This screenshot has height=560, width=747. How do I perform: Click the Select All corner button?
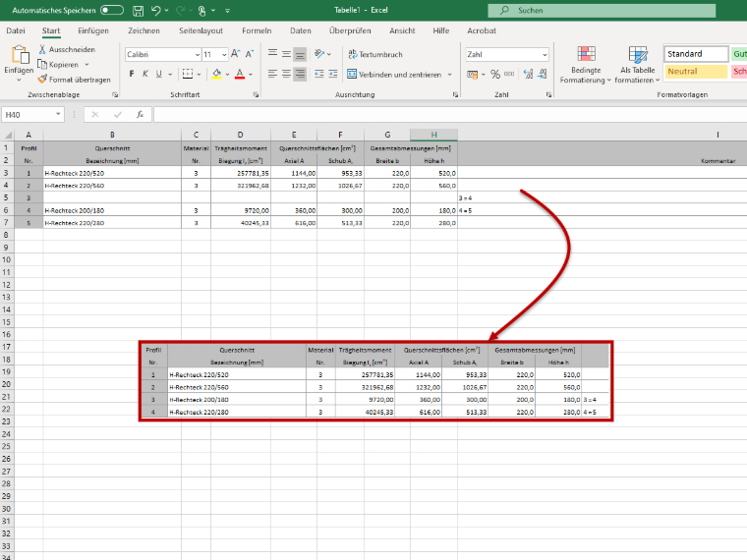point(7,135)
